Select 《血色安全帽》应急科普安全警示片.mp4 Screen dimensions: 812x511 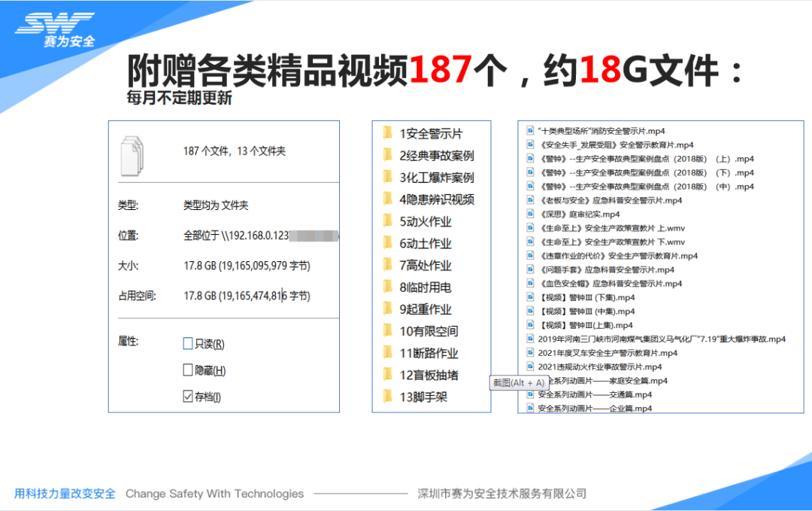[x=610, y=284]
